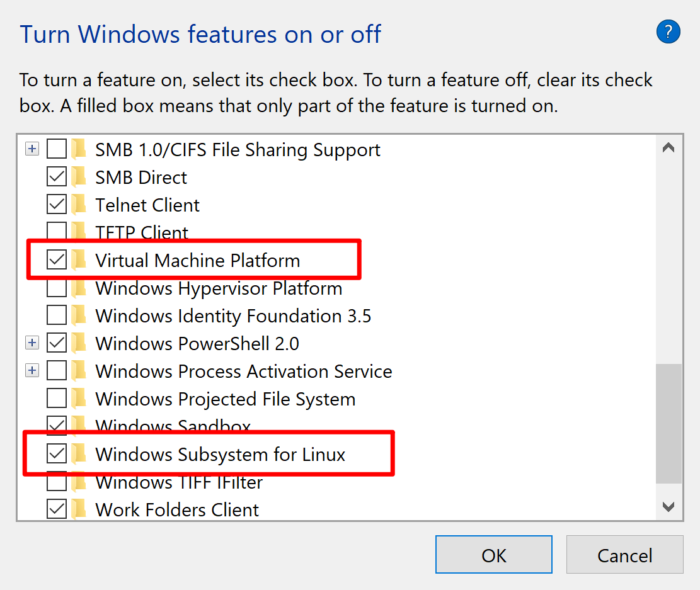Select the Windows Identity Foundation 3.5 item

233,315
